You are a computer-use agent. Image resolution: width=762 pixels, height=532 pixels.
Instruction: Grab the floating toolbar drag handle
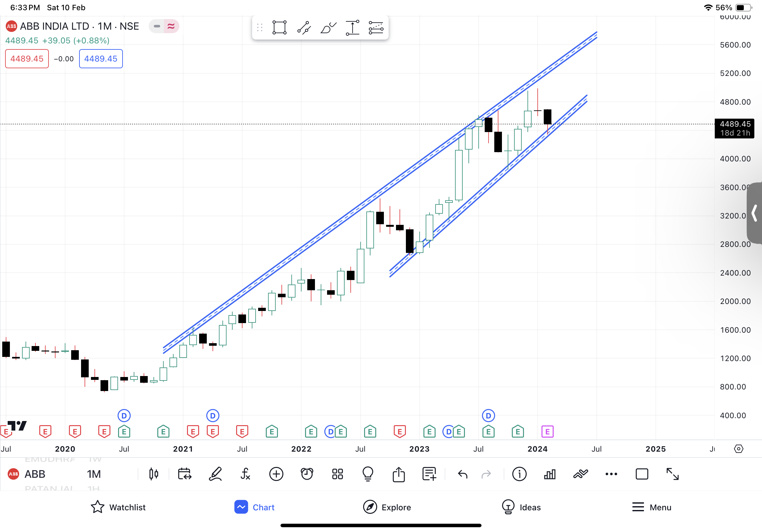click(x=260, y=27)
